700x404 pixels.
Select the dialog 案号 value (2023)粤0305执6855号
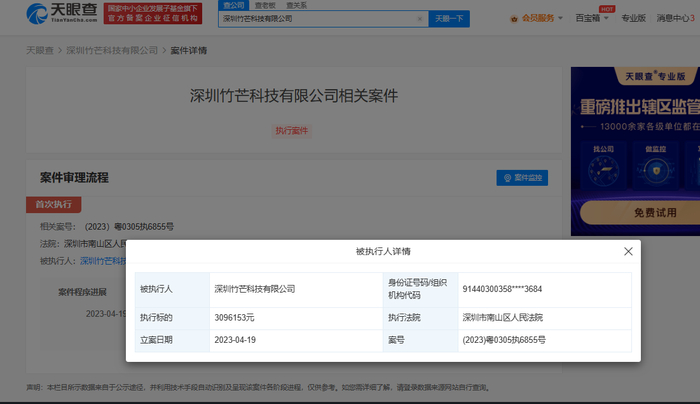504,340
